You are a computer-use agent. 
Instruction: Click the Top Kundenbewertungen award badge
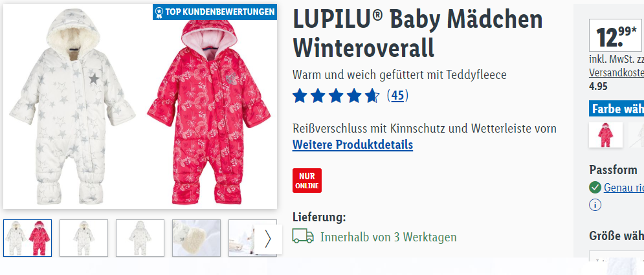tap(215, 12)
